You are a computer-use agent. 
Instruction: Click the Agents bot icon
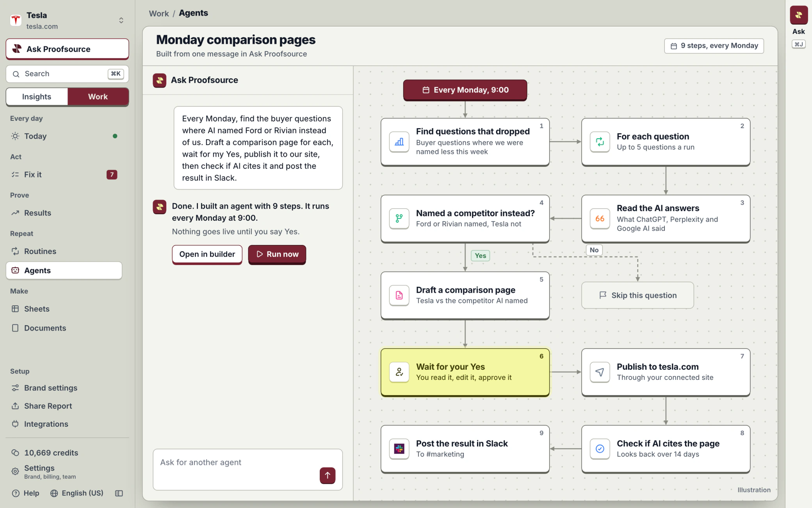click(15, 270)
